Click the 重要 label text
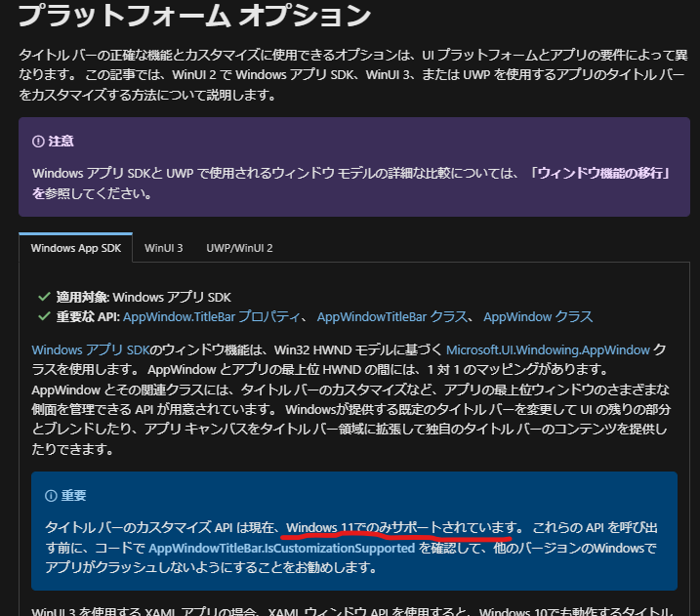The width and height of the screenshot is (700, 616). [x=73, y=496]
